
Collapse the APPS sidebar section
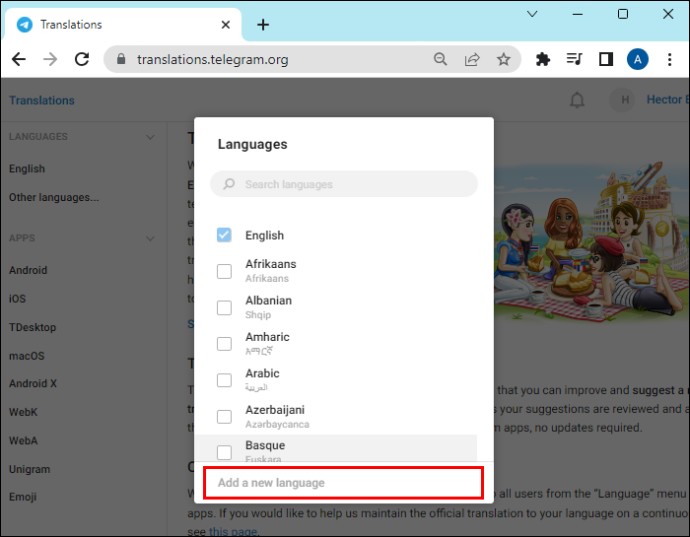click(150, 239)
